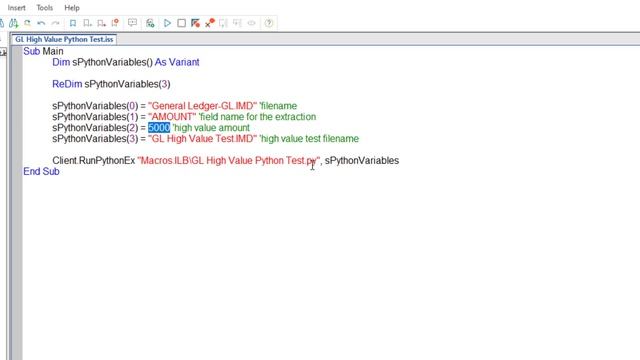This screenshot has width=640, height=360.
Task: Stop the macro with the square Stop icon
Action: click(182, 23)
